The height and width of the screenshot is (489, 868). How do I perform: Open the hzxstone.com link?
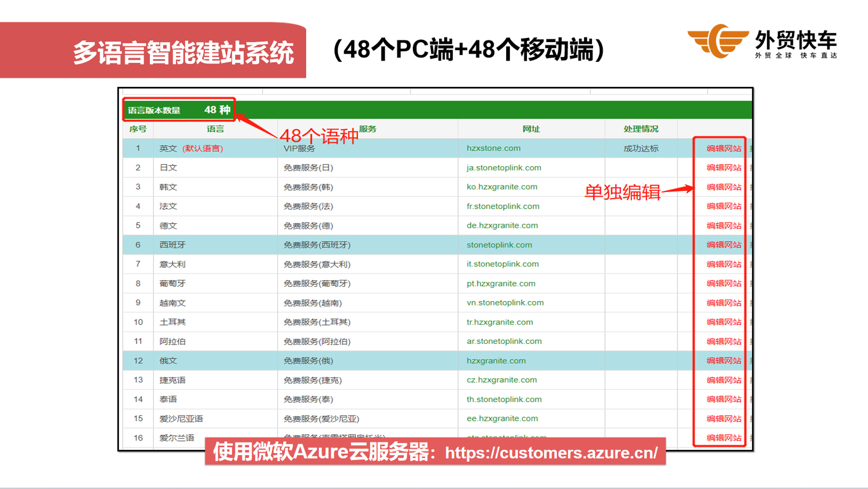[493, 148]
